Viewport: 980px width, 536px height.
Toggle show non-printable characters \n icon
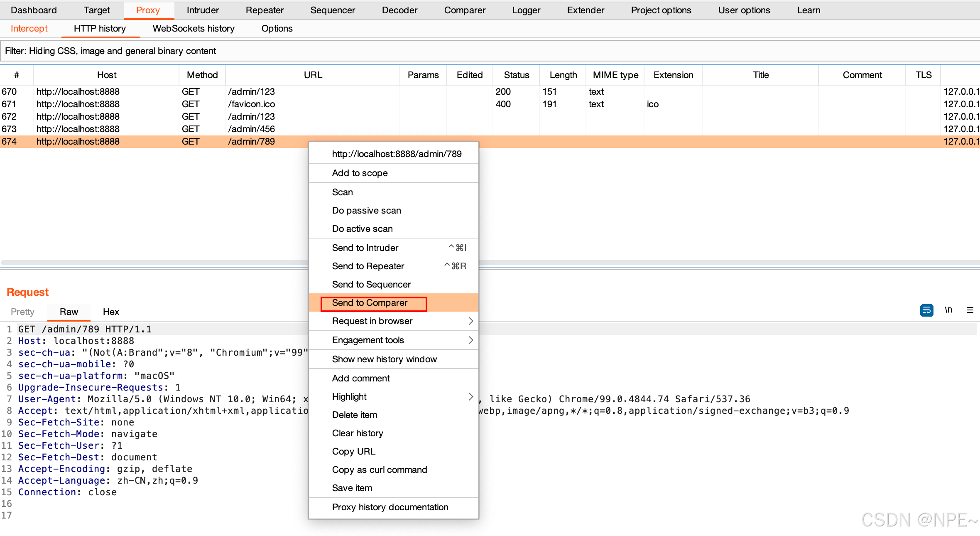click(948, 310)
